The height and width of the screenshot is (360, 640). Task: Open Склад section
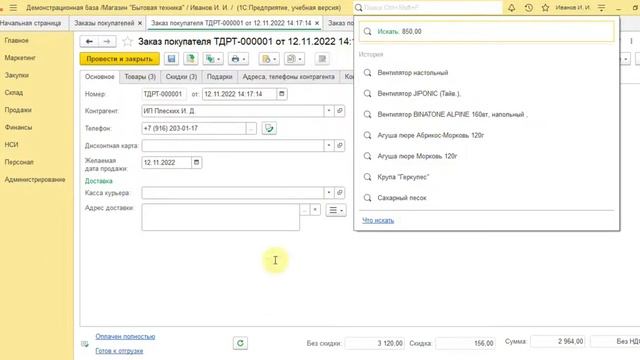coord(14,93)
